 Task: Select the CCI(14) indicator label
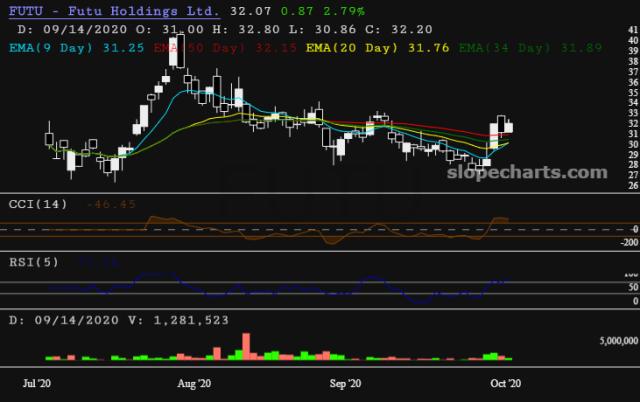point(38,204)
